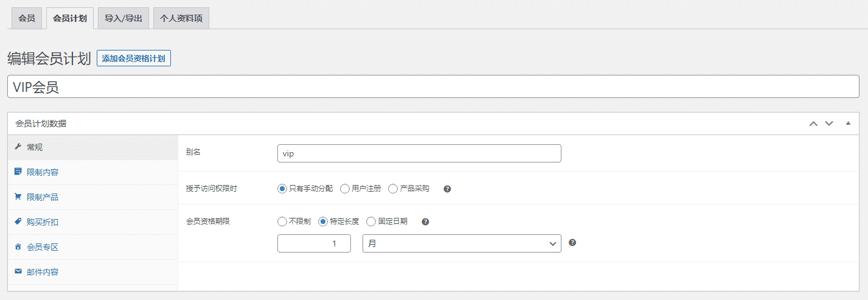
Task: Click the help icon beside the 月 dropdown
Action: pos(572,243)
